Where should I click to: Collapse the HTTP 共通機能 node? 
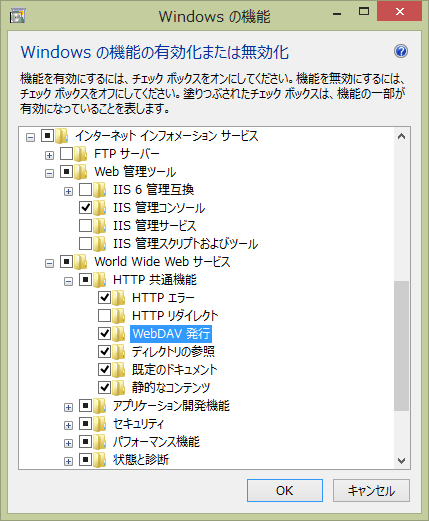[x=68, y=281]
